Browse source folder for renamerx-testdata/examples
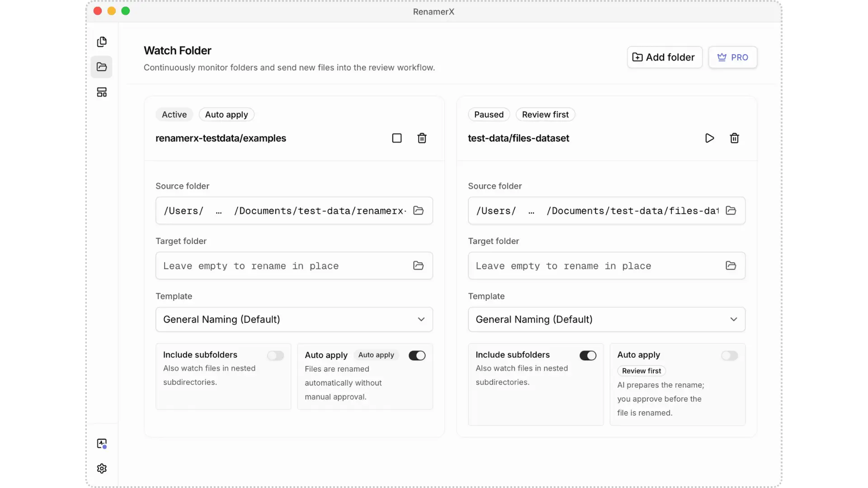This screenshot has height=488, width=868. pyautogui.click(x=419, y=211)
